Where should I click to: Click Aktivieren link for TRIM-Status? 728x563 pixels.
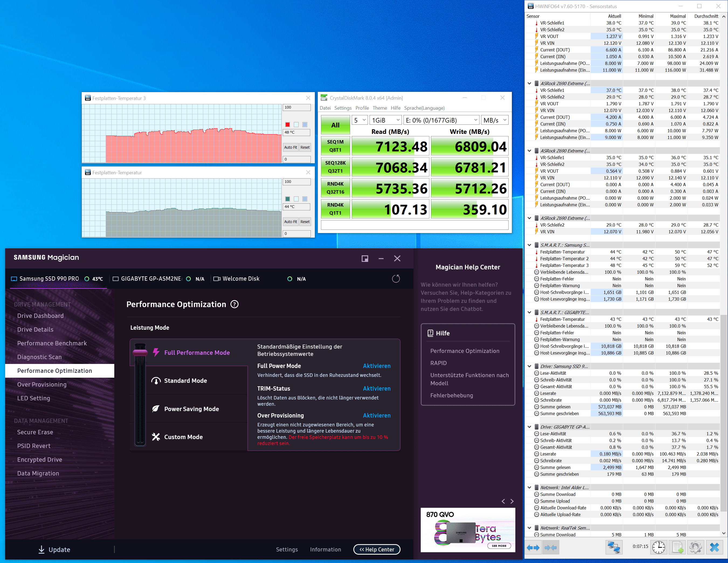click(x=377, y=388)
